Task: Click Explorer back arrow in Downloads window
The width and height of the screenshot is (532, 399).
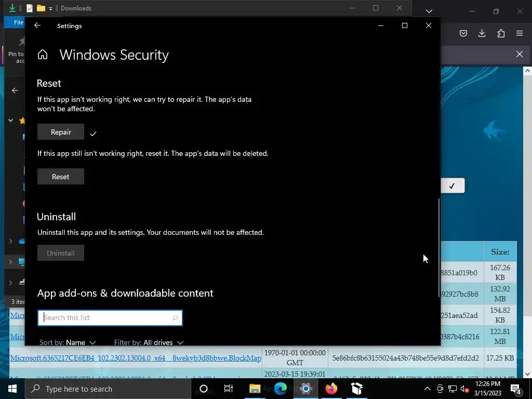Action: (x=15, y=90)
